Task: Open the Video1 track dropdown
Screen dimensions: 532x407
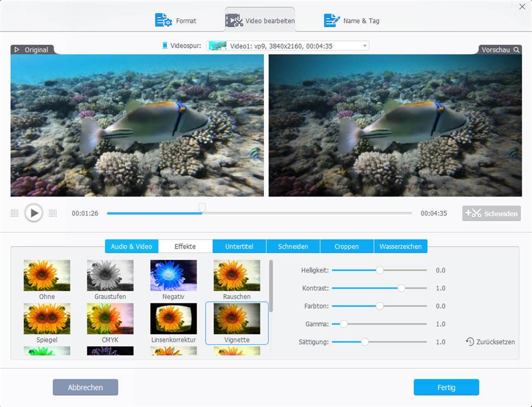Action: point(364,46)
